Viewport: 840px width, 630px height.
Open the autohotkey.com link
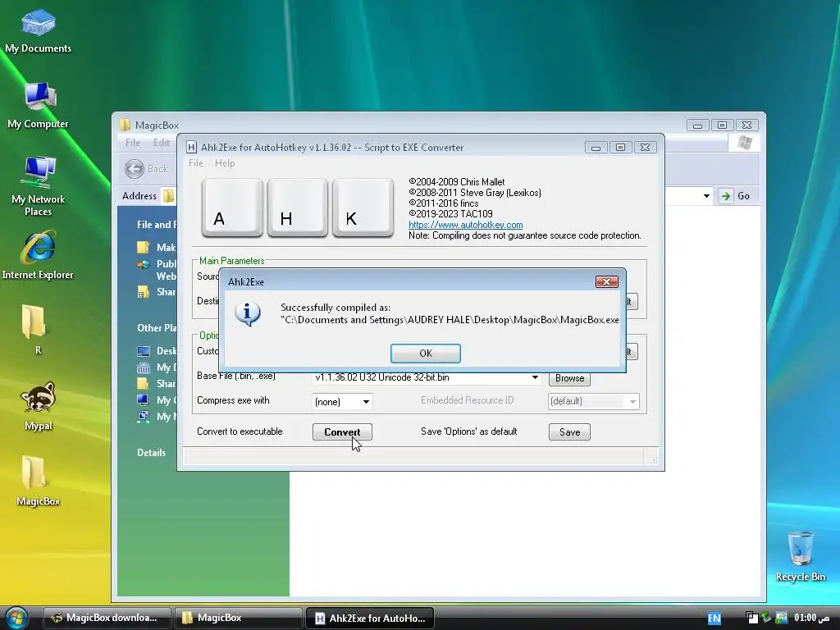coord(466,225)
